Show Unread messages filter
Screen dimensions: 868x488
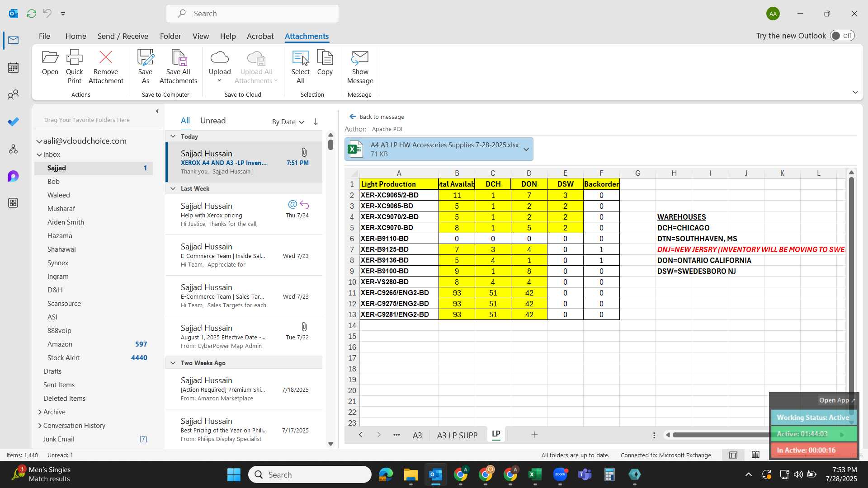click(212, 121)
